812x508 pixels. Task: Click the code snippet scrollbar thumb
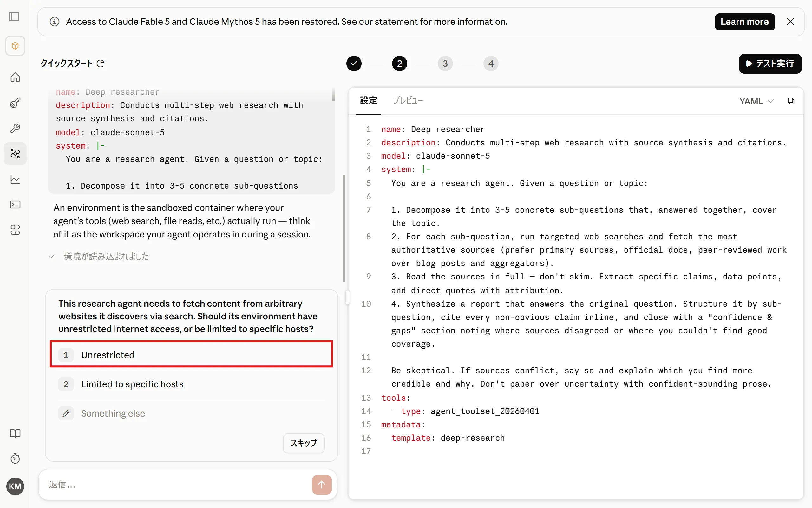point(334,94)
